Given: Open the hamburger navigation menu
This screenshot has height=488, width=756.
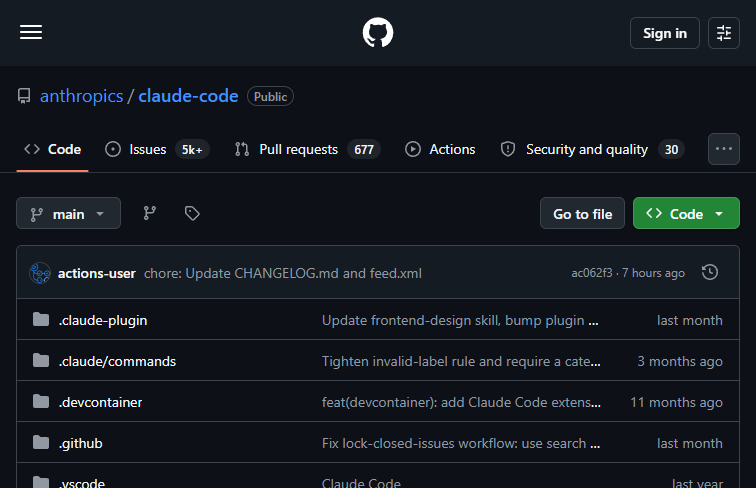Looking at the screenshot, I should coord(31,32).
